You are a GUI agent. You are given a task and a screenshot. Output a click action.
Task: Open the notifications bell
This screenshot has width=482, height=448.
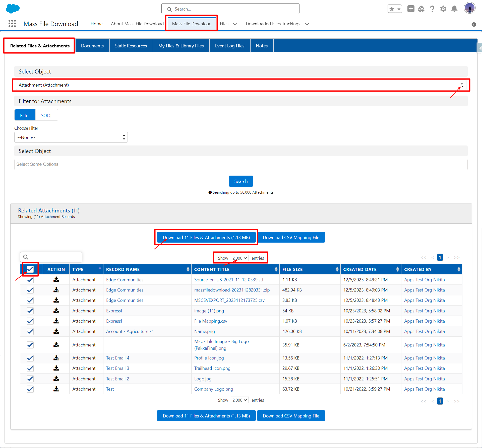pyautogui.click(x=454, y=9)
